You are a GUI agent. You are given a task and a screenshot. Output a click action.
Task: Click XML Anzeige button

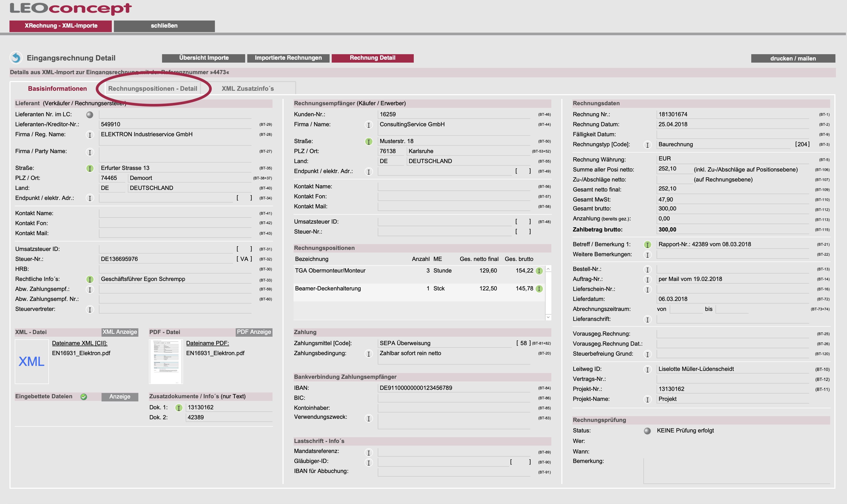click(x=120, y=332)
